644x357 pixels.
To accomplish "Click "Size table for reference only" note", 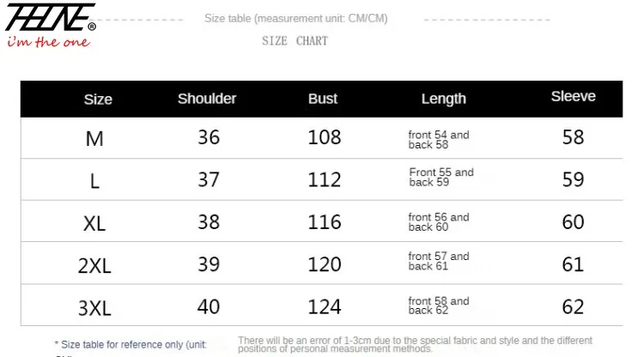I will [x=131, y=344].
